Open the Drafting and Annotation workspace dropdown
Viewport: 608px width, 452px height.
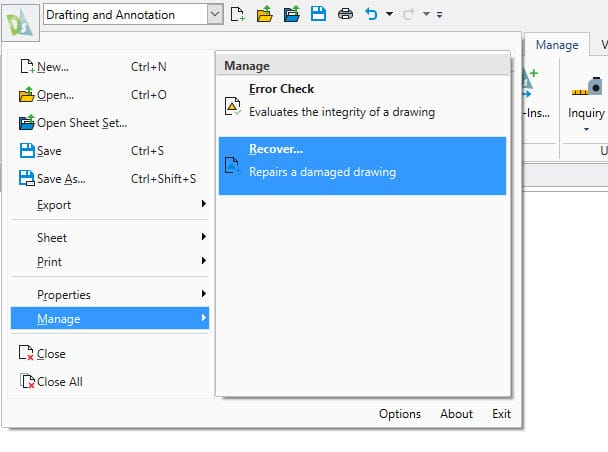215,15
